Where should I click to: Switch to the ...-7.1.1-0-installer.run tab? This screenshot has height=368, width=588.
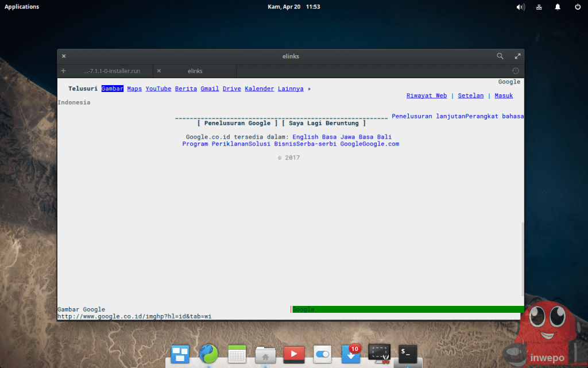pos(112,71)
